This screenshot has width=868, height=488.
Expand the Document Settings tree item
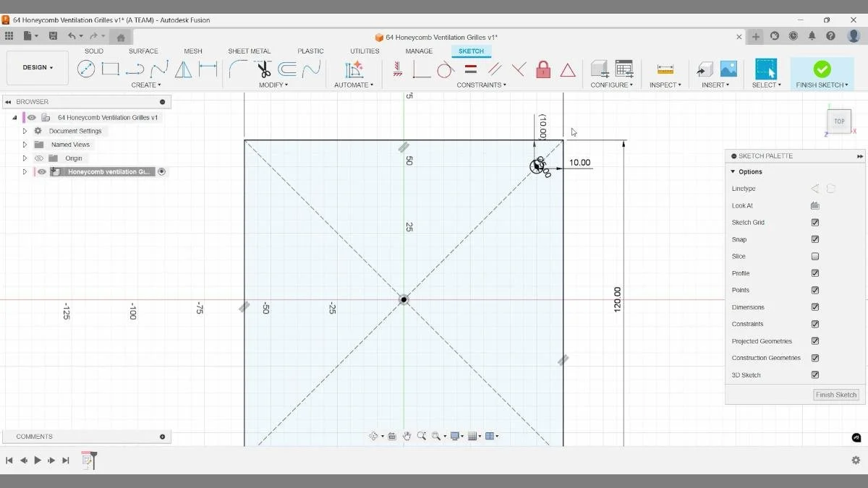tap(25, 130)
